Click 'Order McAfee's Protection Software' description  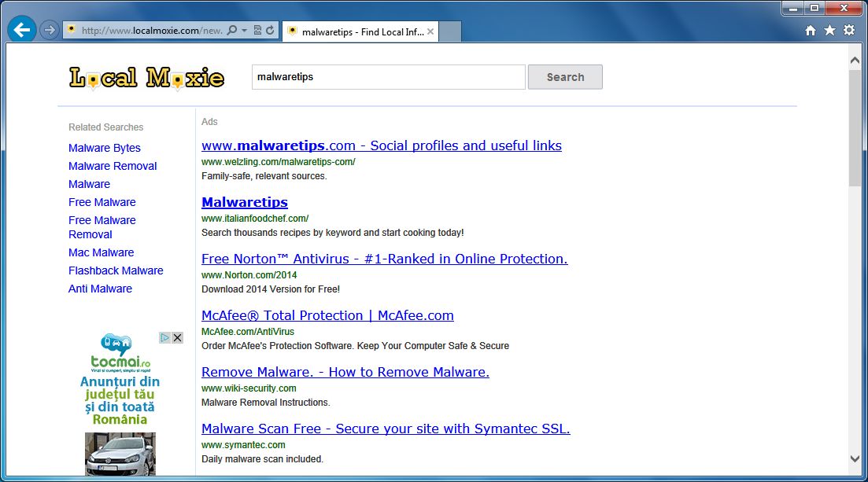(x=356, y=346)
